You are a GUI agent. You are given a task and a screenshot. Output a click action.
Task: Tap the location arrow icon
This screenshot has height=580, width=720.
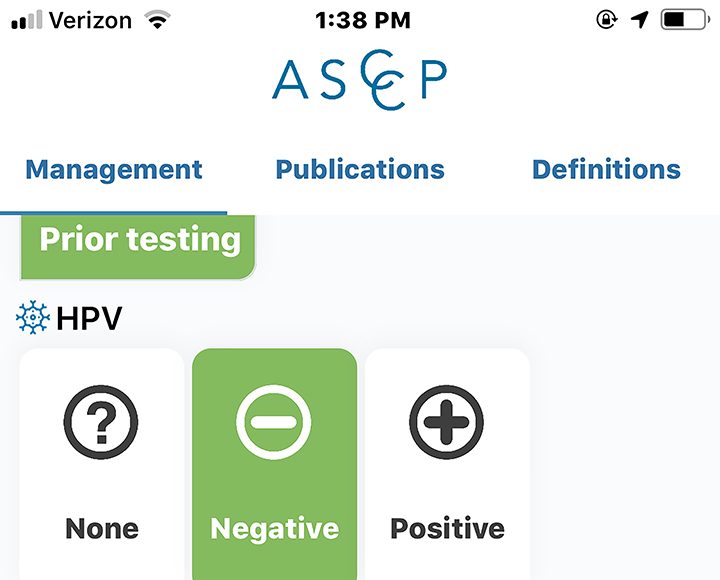pyautogui.click(x=639, y=20)
